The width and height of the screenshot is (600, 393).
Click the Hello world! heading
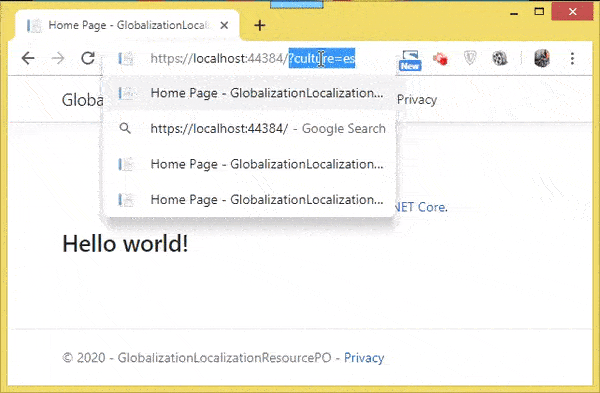125,243
